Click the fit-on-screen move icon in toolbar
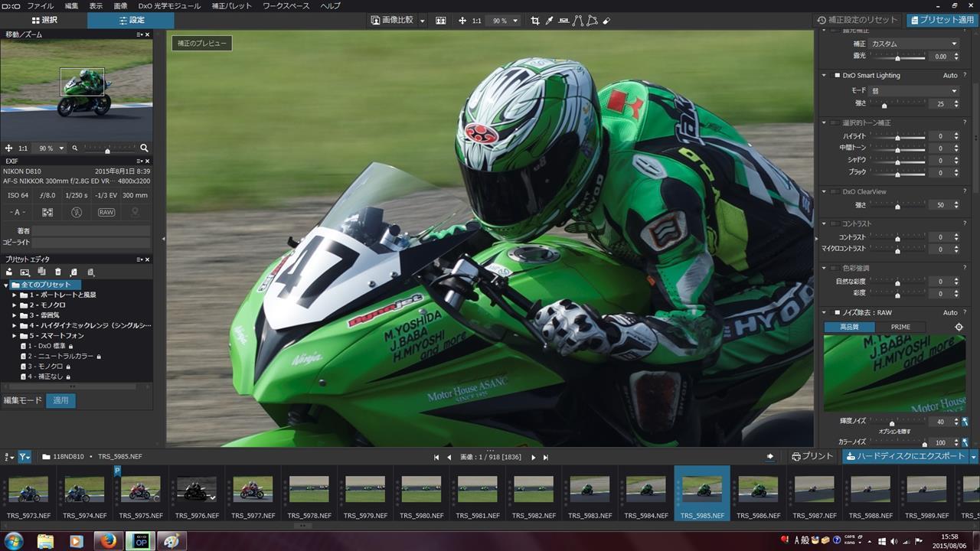Screen dimensions: 980x551 (x=462, y=21)
